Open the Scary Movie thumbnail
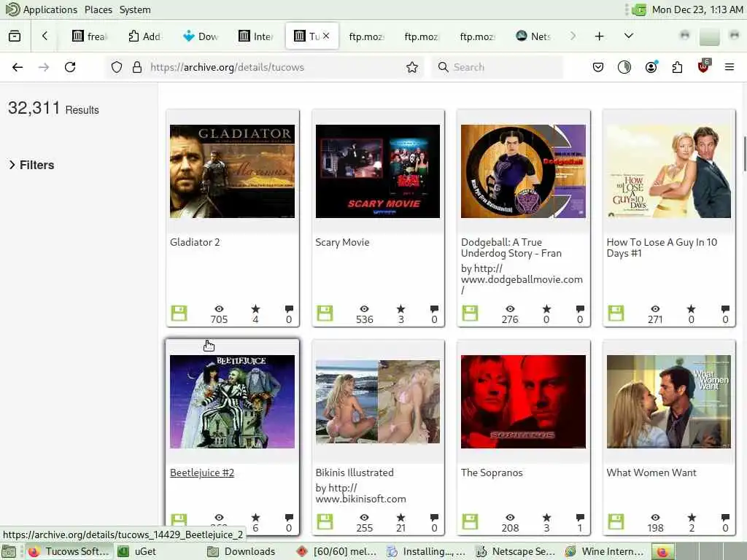The height and width of the screenshot is (560, 747). click(x=378, y=171)
